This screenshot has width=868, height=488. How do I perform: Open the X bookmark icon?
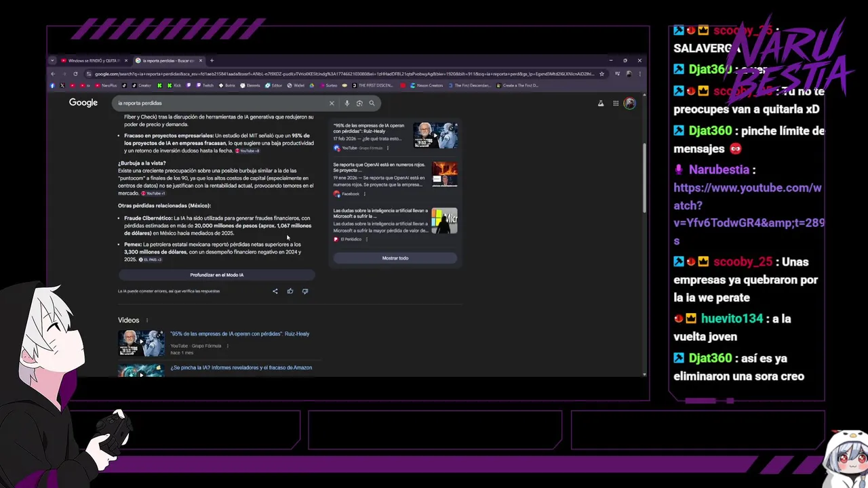coord(62,85)
